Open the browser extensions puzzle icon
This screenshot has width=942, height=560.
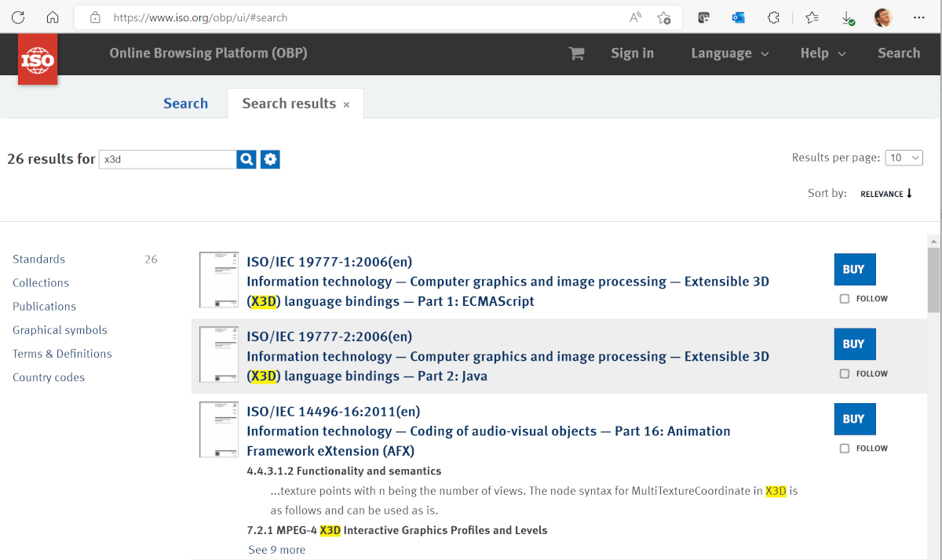point(773,17)
